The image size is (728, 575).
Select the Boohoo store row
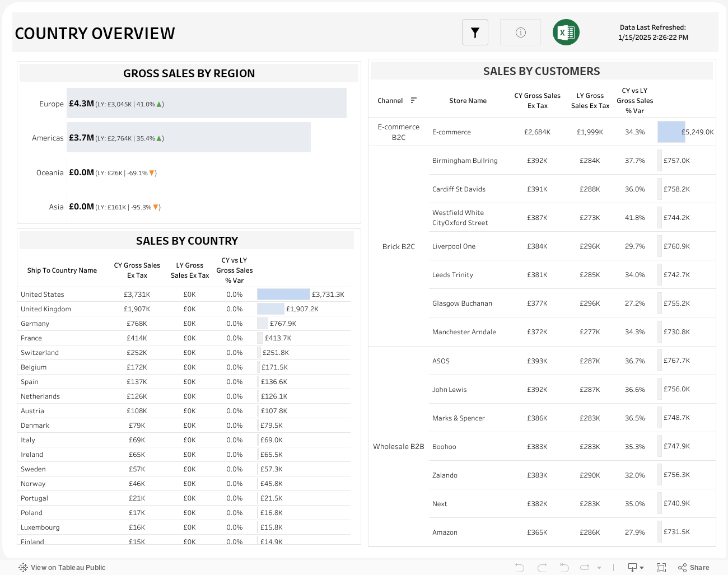[x=572, y=446]
